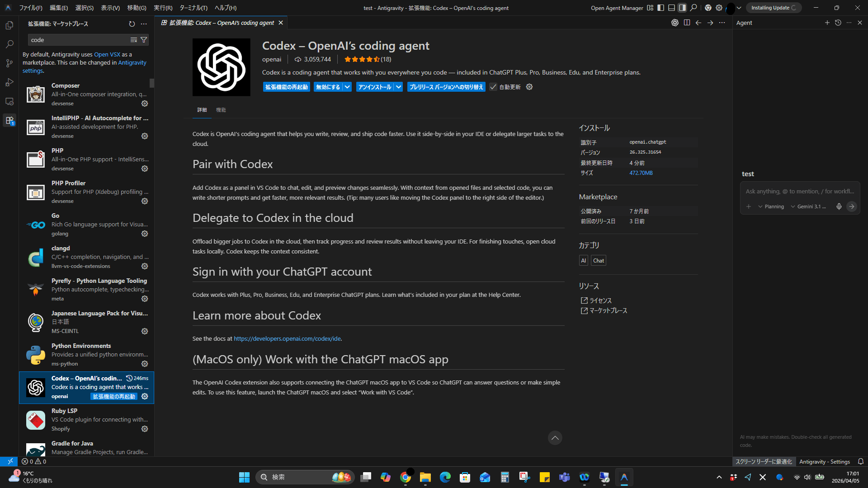Viewport: 868px width, 488px height.
Task: Open the Planning mode dropdown
Action: pos(771,206)
